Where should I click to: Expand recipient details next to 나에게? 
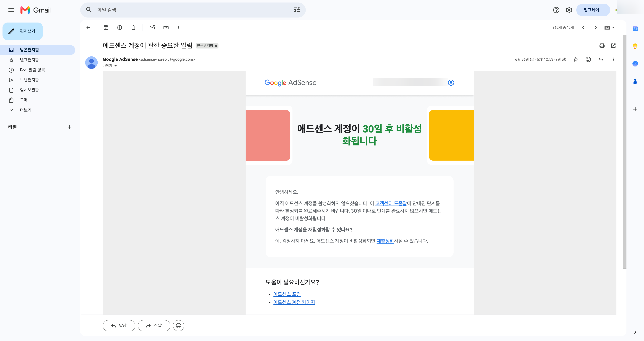pos(115,66)
